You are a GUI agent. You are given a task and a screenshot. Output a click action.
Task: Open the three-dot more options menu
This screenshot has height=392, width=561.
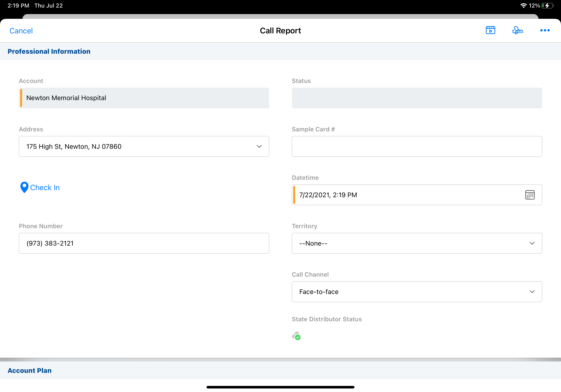(545, 30)
